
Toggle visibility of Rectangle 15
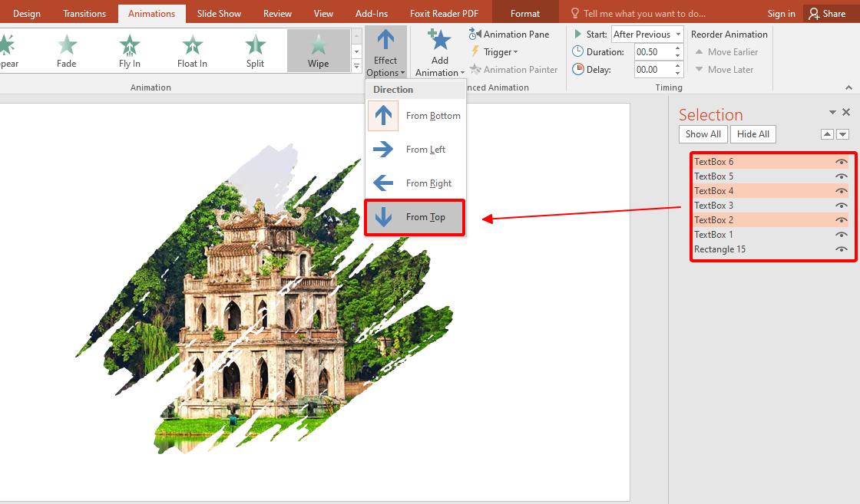[x=841, y=249]
